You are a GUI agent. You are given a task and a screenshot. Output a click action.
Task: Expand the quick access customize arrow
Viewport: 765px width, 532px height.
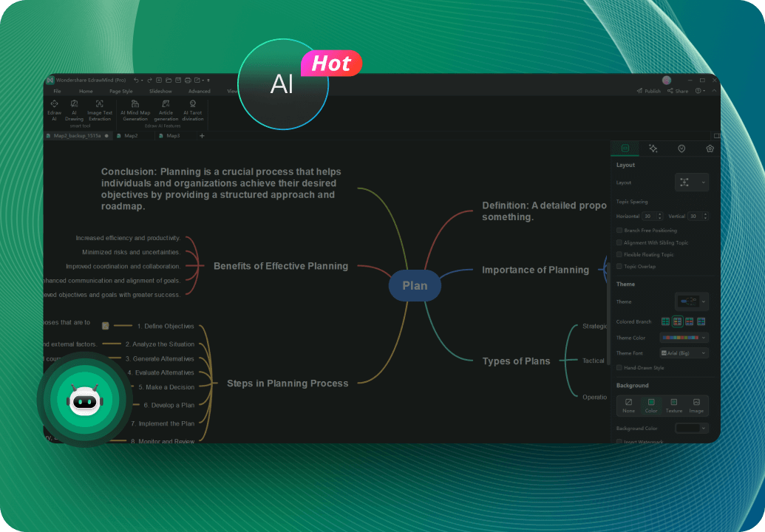coord(208,81)
